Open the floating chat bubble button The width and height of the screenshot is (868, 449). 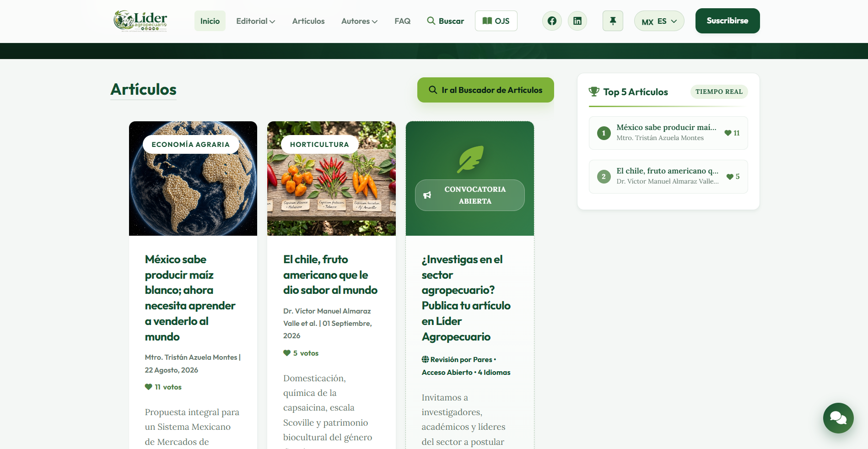(x=838, y=418)
